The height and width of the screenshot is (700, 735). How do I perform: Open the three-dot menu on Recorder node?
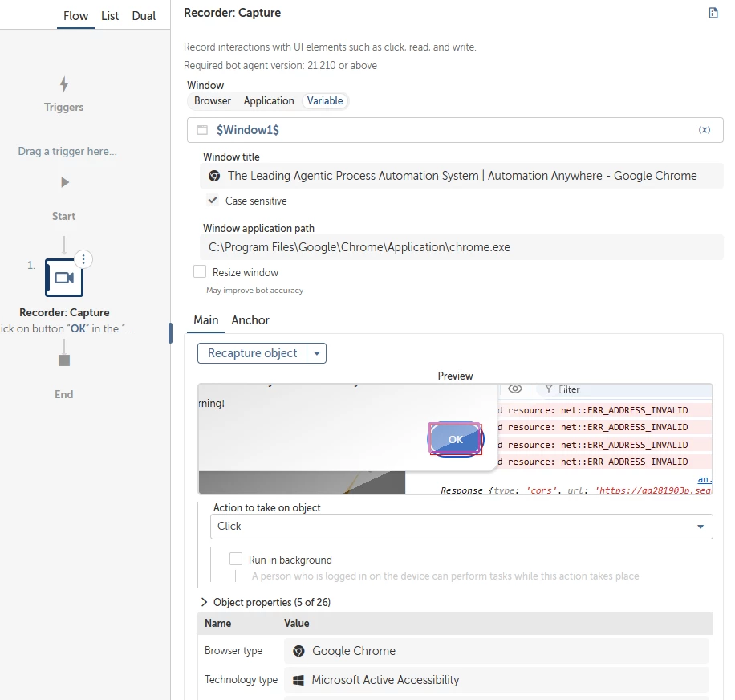(83, 259)
